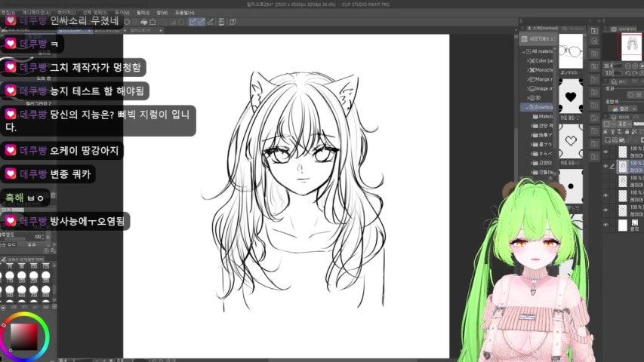Open CLIP STUDIO assets icon in command bar
Image resolution: width=644 pixels, height=362 pixels.
[233, 21]
